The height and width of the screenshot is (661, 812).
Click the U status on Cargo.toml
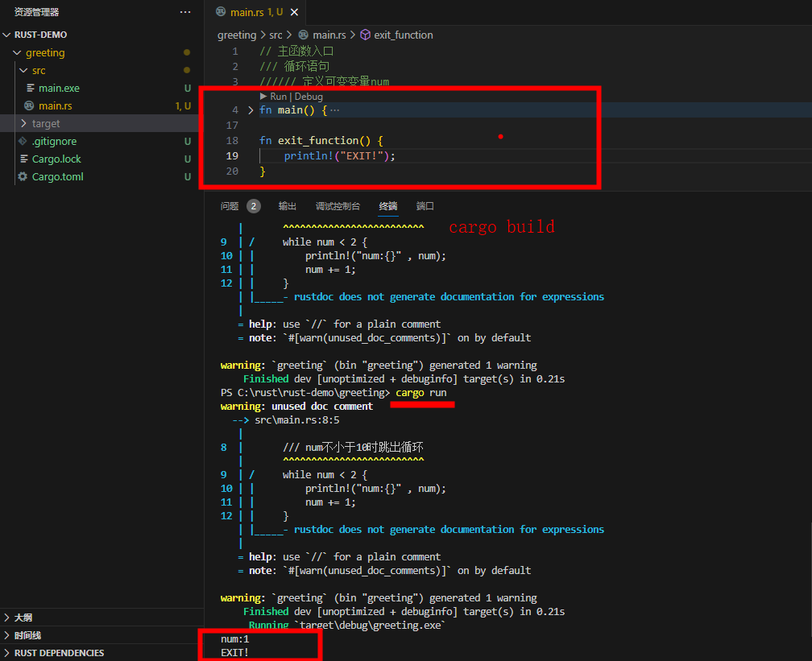188,176
